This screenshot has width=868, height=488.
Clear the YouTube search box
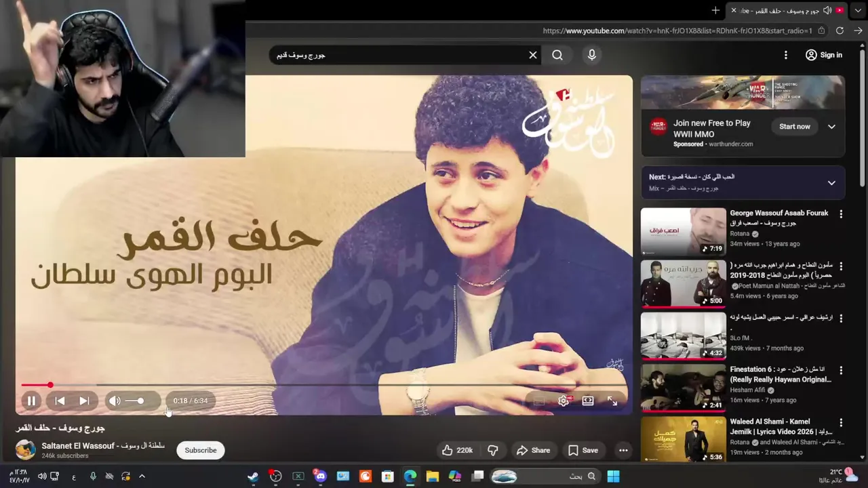click(x=533, y=55)
